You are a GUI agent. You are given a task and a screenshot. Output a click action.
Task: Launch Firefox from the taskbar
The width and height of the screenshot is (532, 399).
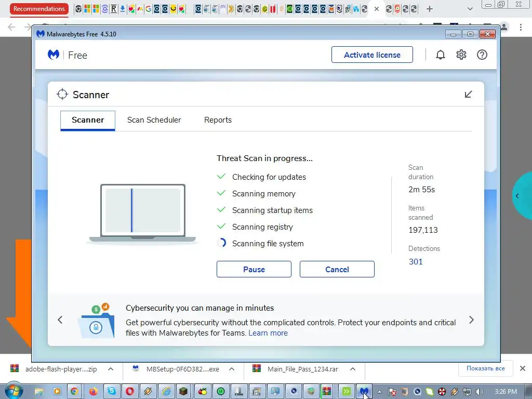point(93,392)
